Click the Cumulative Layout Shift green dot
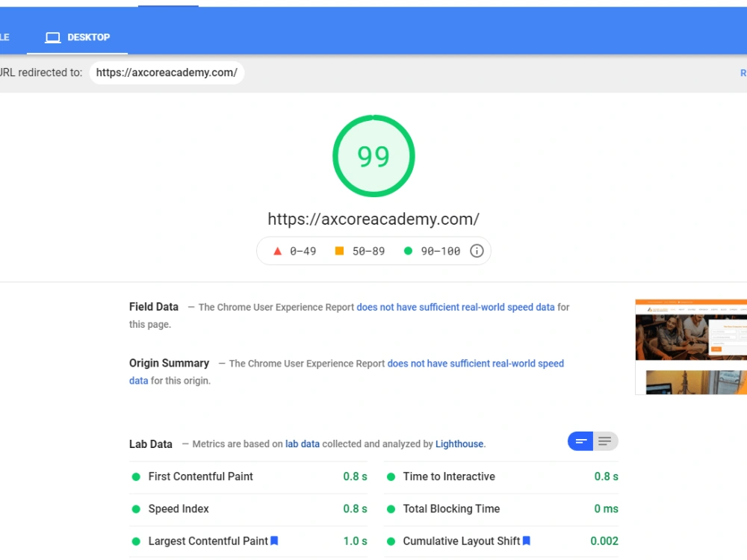This screenshot has height=560, width=747. (x=391, y=541)
